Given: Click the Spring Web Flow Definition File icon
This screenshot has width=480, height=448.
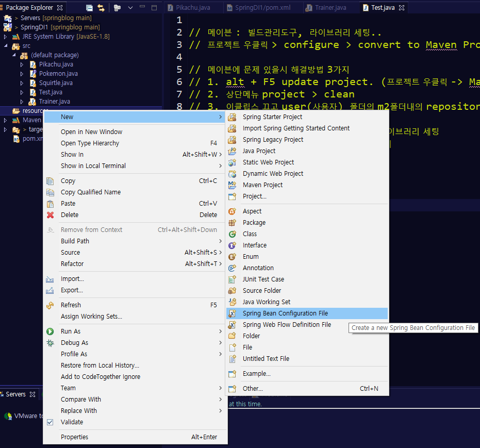Looking at the screenshot, I should tap(233, 325).
